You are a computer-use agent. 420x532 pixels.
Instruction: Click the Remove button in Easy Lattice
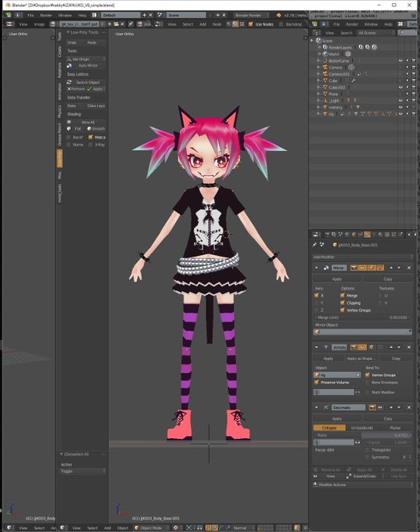76,89
